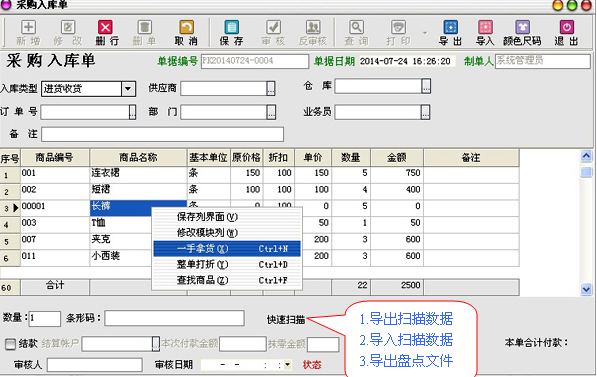Open the 订单号 lookup button

[x=132, y=112]
